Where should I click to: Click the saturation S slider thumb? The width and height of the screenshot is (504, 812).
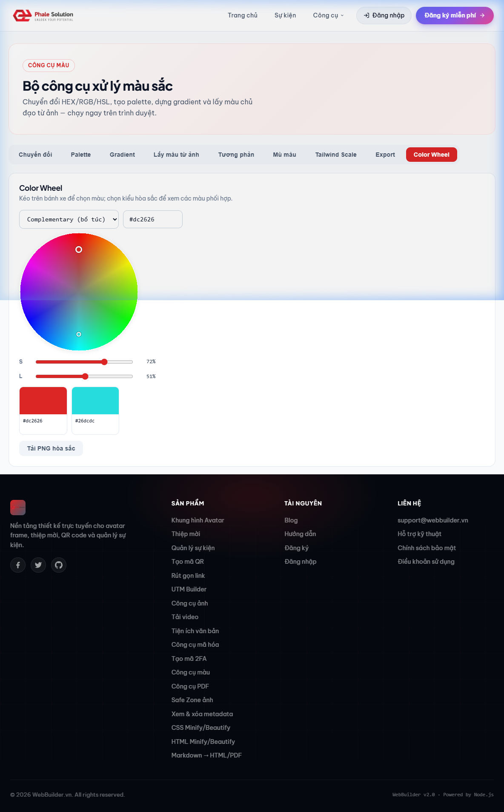(104, 362)
